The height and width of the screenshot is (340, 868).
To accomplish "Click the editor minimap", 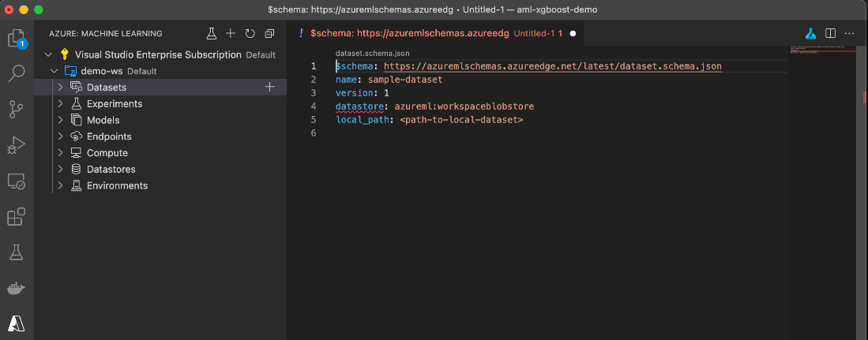I will click(824, 50).
